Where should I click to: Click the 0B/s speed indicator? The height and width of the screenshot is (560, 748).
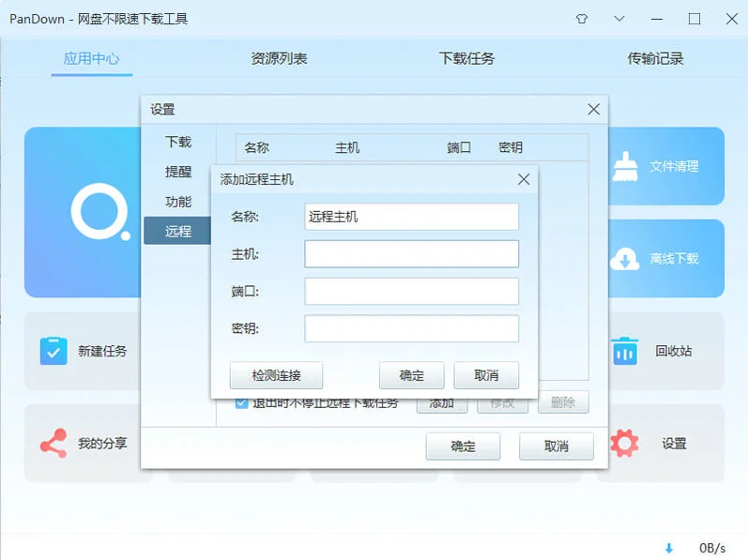pos(712,548)
